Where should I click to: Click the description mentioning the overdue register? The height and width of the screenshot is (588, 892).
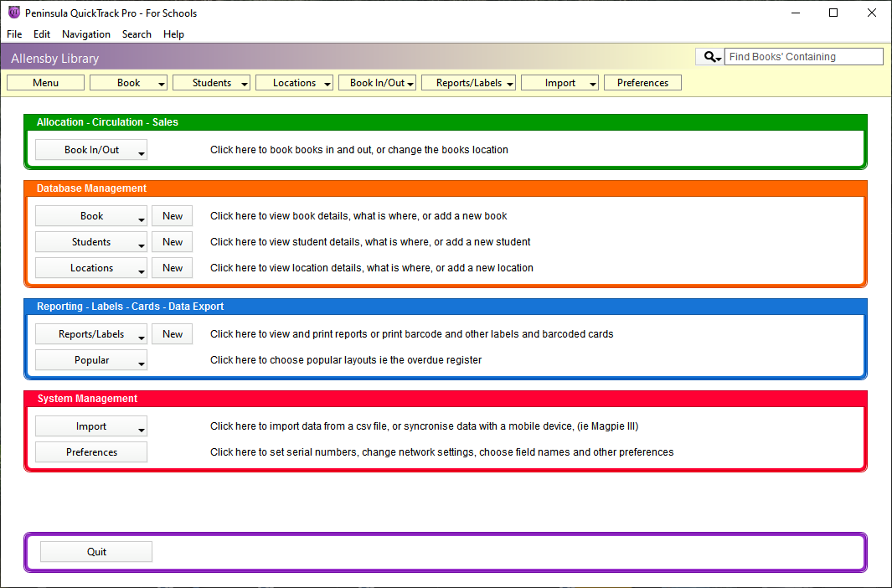click(346, 360)
